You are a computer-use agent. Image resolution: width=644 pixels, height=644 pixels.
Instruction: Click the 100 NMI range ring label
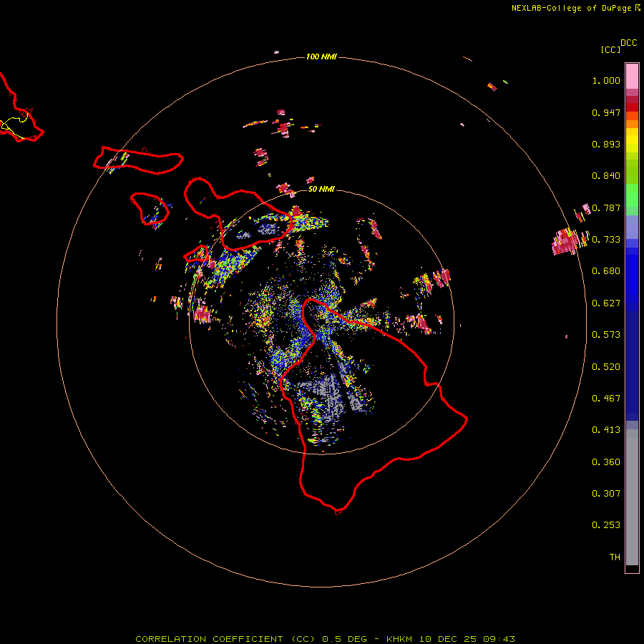tap(321, 57)
